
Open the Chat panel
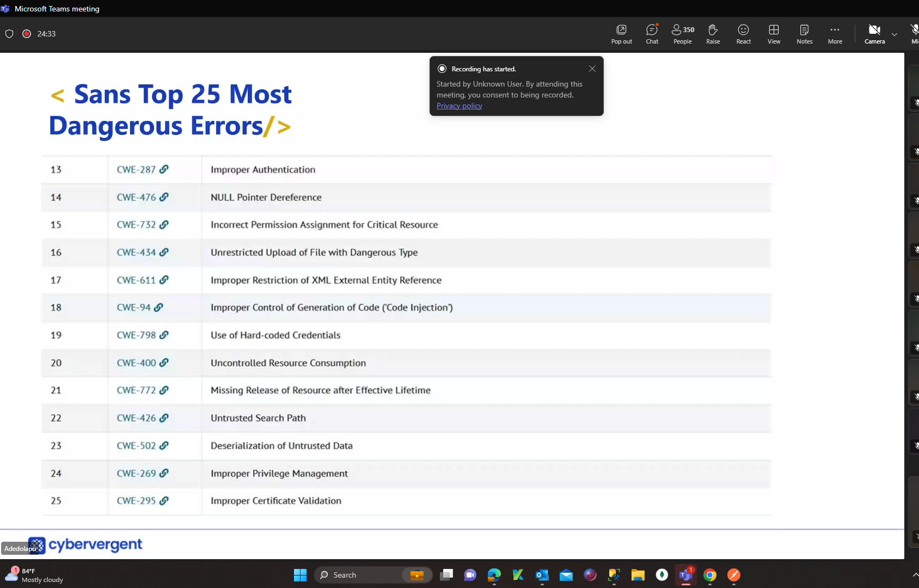(x=652, y=34)
